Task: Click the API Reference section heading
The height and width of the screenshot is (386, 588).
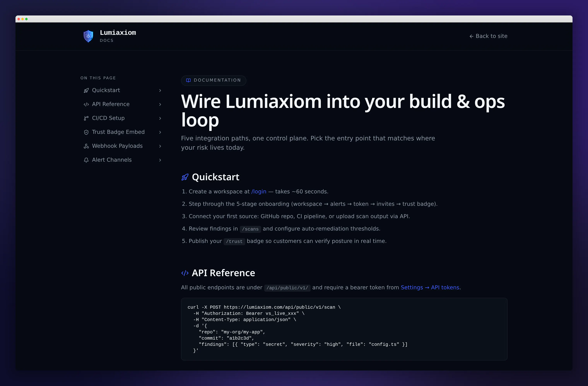Action: (x=223, y=273)
